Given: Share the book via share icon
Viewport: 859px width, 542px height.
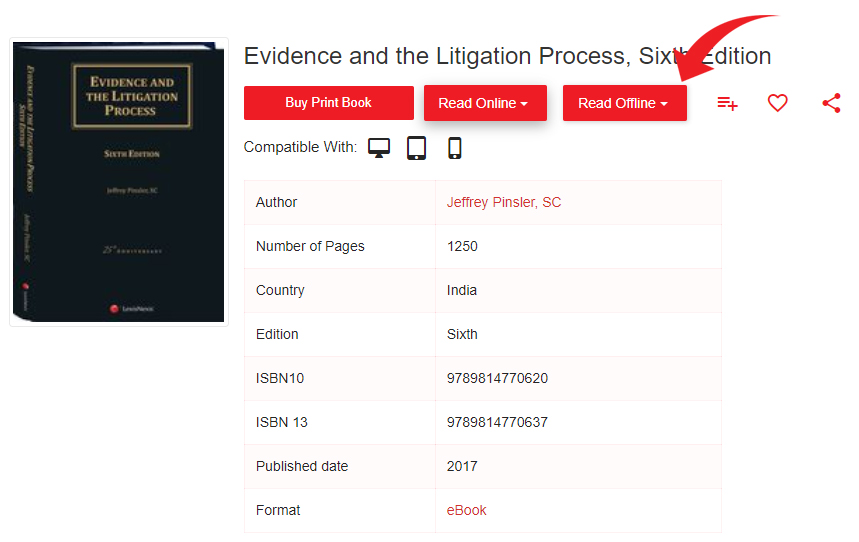Looking at the screenshot, I should point(831,103).
